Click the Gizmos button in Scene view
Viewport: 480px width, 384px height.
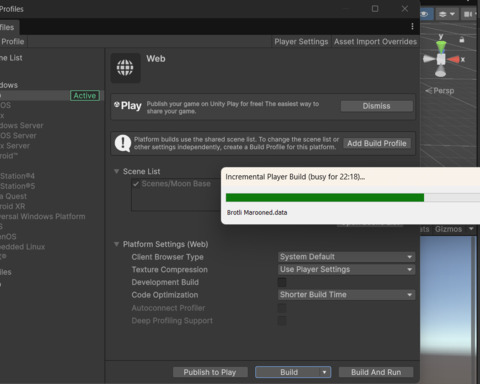(x=448, y=229)
